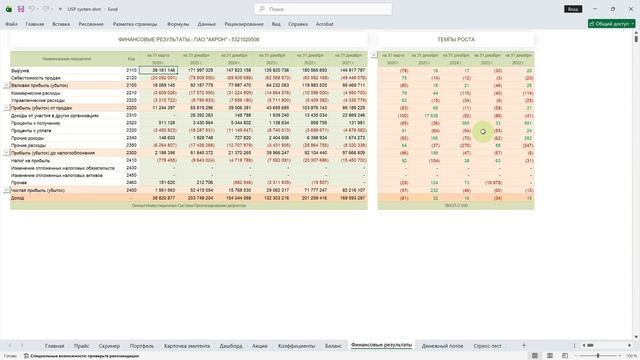Click the accessibility check status bar item
The image size is (640, 360).
click(x=82, y=356)
